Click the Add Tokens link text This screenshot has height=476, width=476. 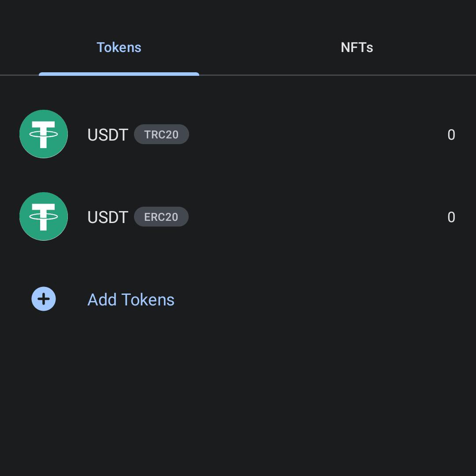pos(131,300)
